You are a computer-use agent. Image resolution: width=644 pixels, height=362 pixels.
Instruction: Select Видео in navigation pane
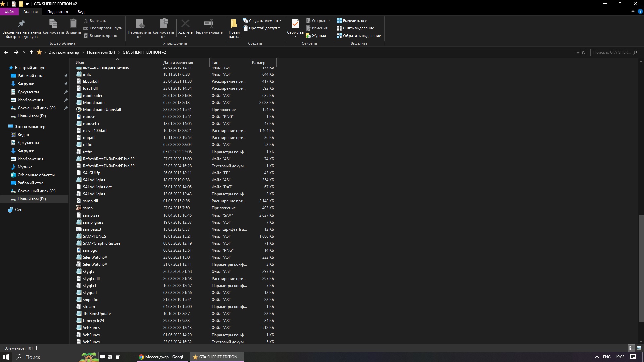23,135
